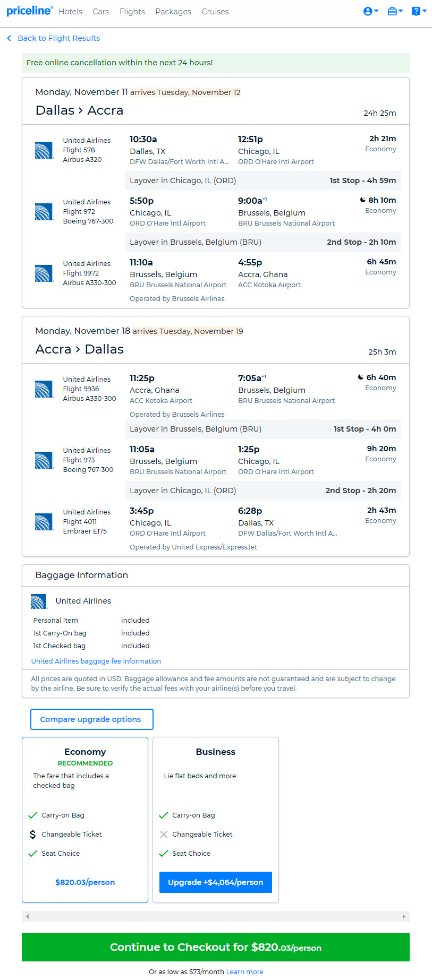Viewport: 432px width, 980px height.
Task: Open the help question mark menu
Action: 419,11
